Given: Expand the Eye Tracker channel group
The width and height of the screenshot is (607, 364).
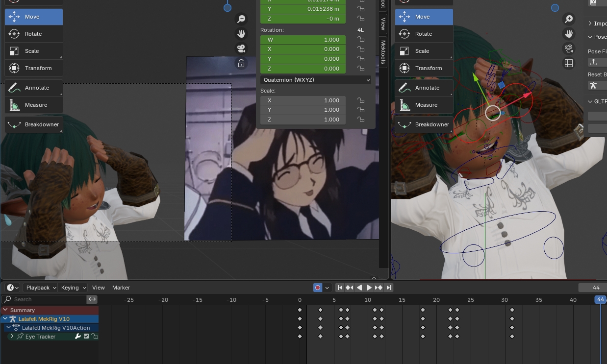Looking at the screenshot, I should (x=12, y=337).
